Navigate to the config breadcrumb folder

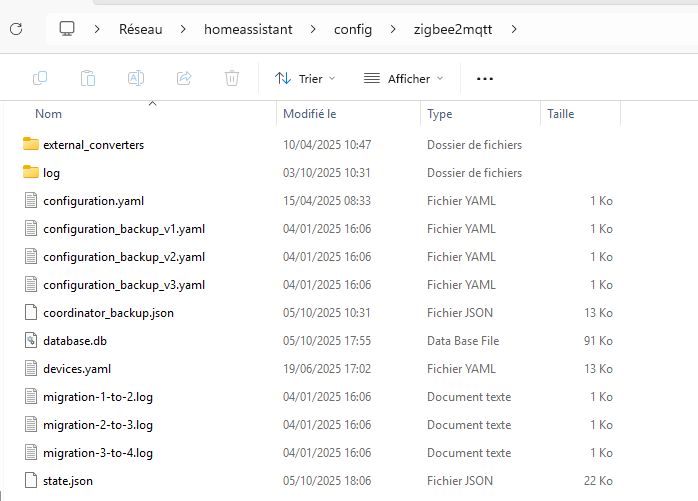point(352,29)
